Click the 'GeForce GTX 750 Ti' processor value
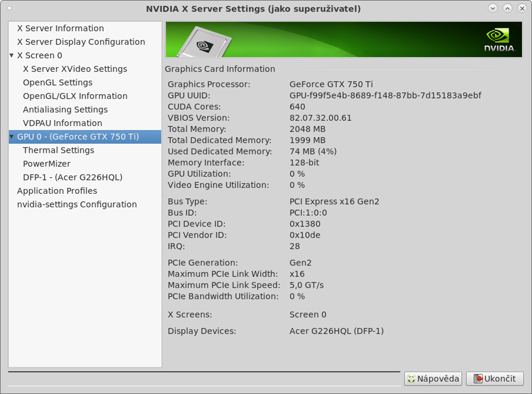 [x=331, y=84]
